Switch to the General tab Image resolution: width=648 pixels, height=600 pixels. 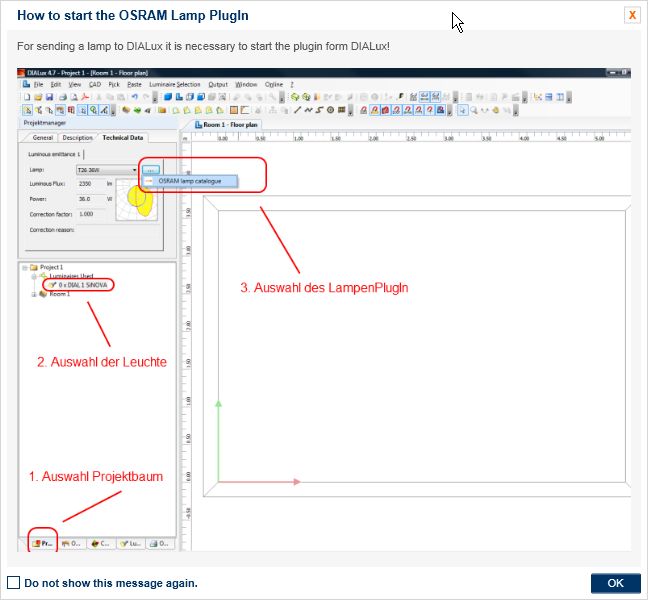pyautogui.click(x=42, y=138)
